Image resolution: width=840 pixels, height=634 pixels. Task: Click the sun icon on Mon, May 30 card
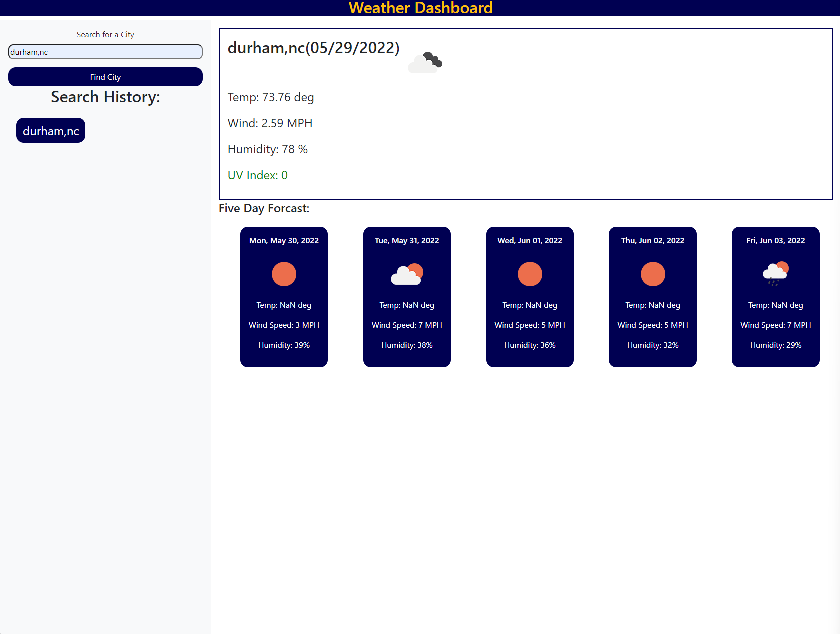284,274
